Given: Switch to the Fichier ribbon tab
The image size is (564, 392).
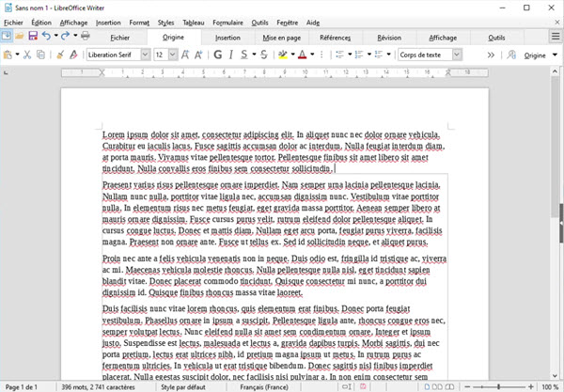Looking at the screenshot, I should [119, 38].
